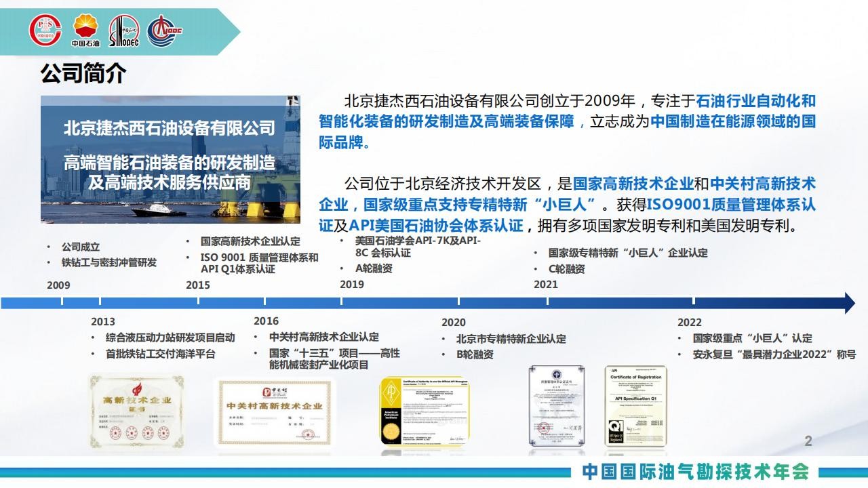
Task: Click the Sinopec logo
Action: tap(124, 31)
